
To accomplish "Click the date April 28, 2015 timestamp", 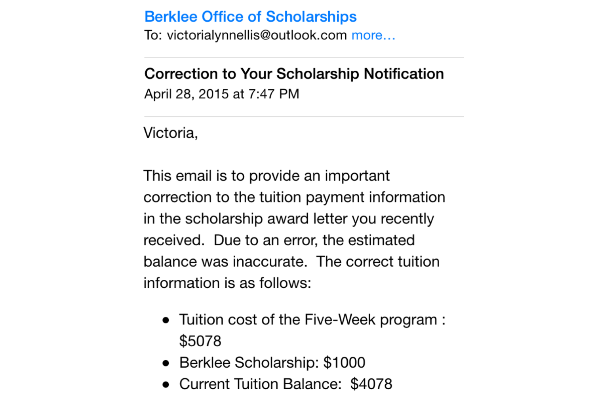I will coord(222,94).
